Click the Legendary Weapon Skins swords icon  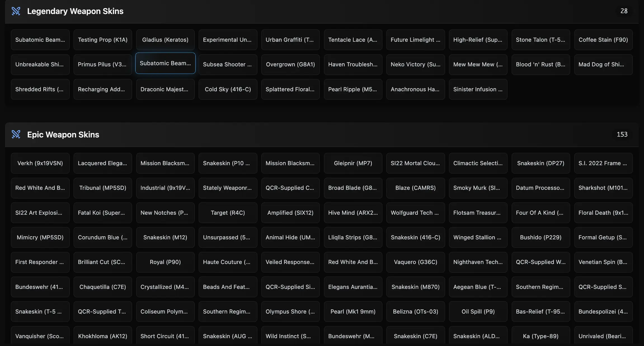[16, 11]
